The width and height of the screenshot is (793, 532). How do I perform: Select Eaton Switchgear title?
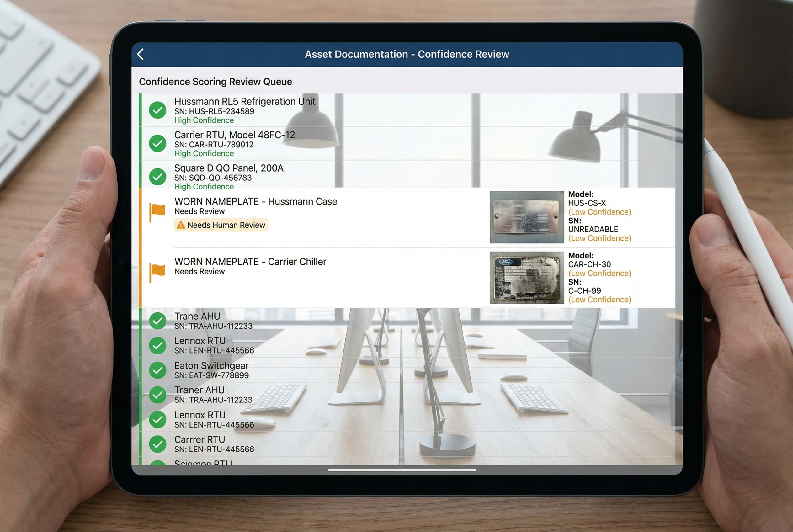211,366
